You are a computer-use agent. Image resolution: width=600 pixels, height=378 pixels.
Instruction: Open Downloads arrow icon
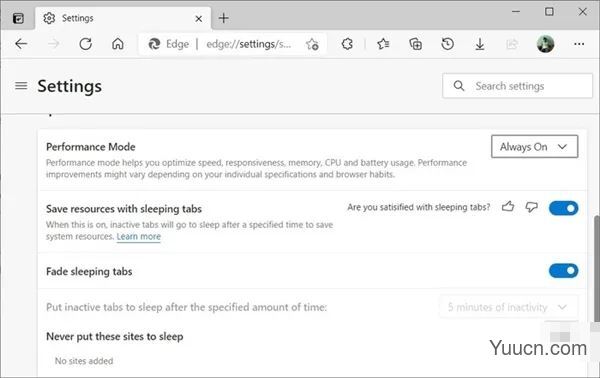(480, 44)
